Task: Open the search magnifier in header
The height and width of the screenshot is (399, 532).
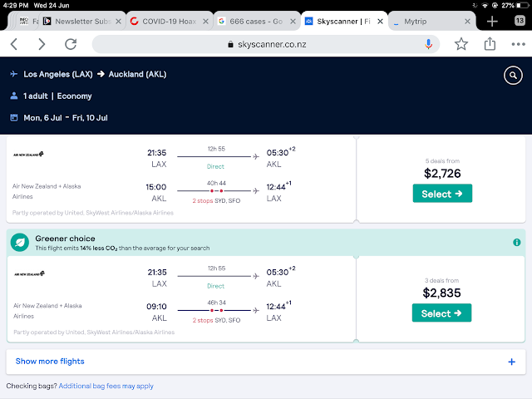Action: (x=513, y=76)
